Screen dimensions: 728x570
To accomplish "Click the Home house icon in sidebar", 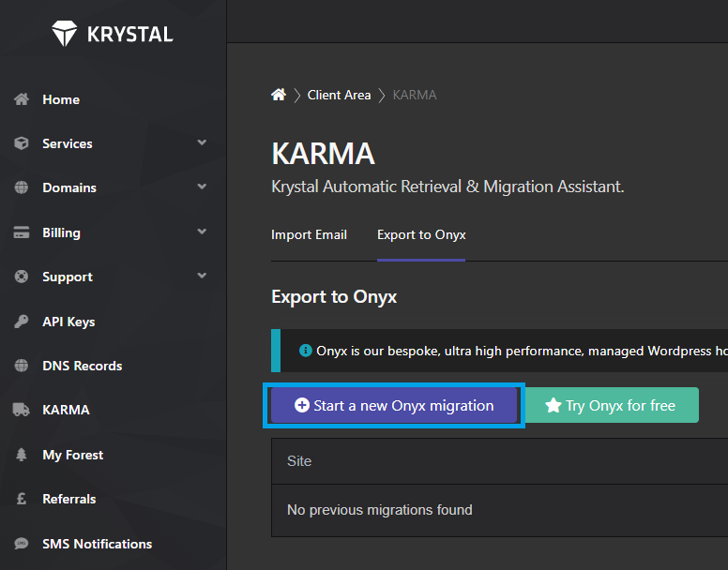I will [x=22, y=99].
